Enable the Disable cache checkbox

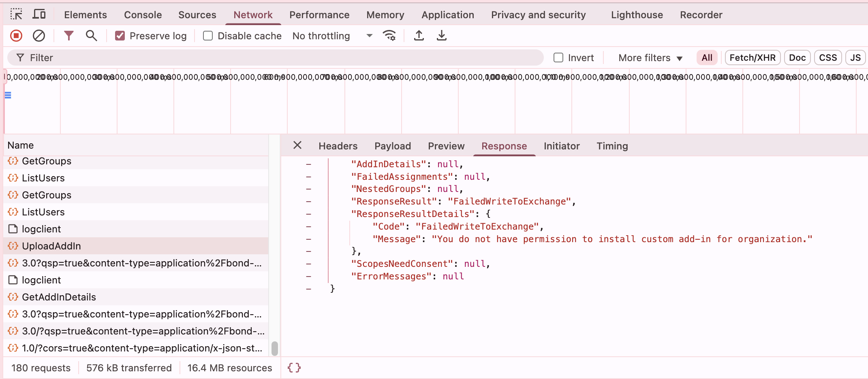tap(208, 36)
